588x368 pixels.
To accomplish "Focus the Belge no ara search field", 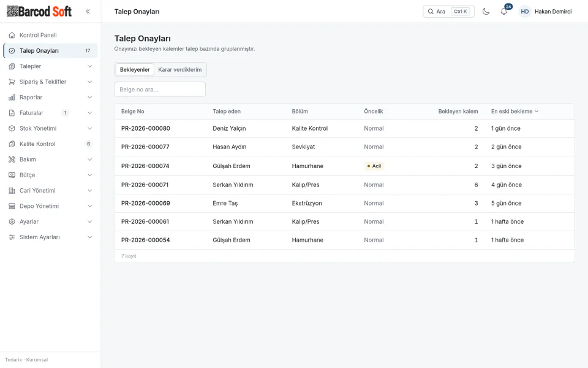I will click(x=160, y=90).
